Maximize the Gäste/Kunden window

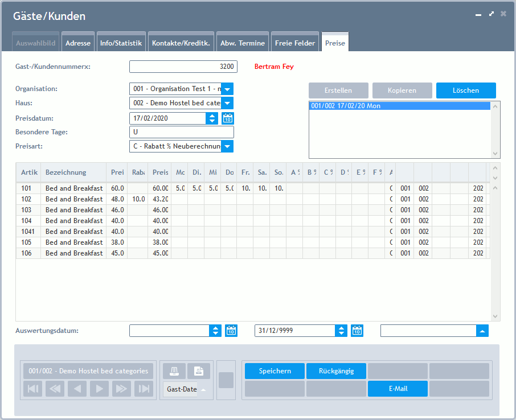tap(492, 14)
